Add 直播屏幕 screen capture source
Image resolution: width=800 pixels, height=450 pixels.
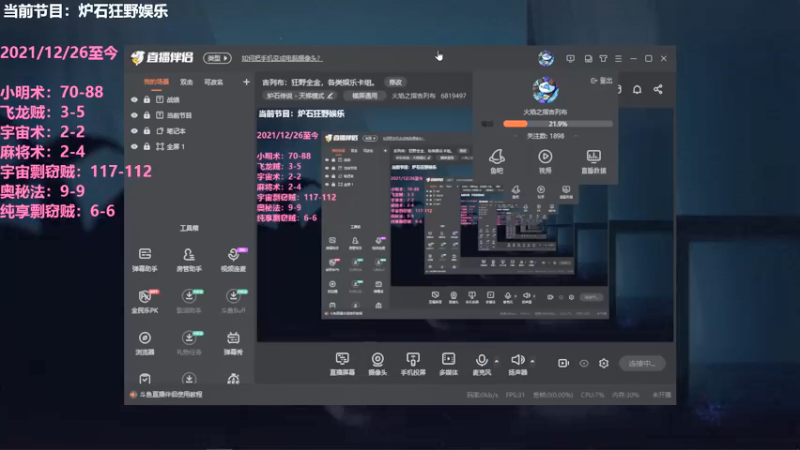pos(342,364)
